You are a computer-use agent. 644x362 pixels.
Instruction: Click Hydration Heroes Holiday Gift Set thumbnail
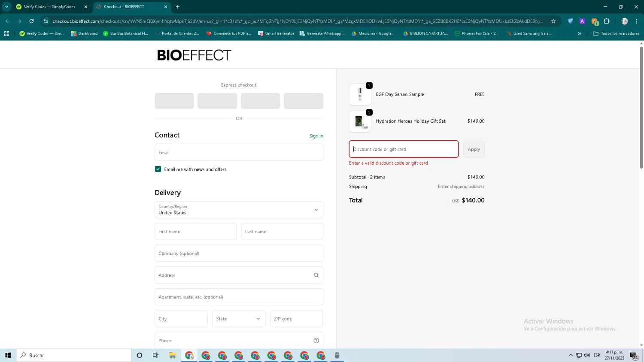(x=360, y=121)
